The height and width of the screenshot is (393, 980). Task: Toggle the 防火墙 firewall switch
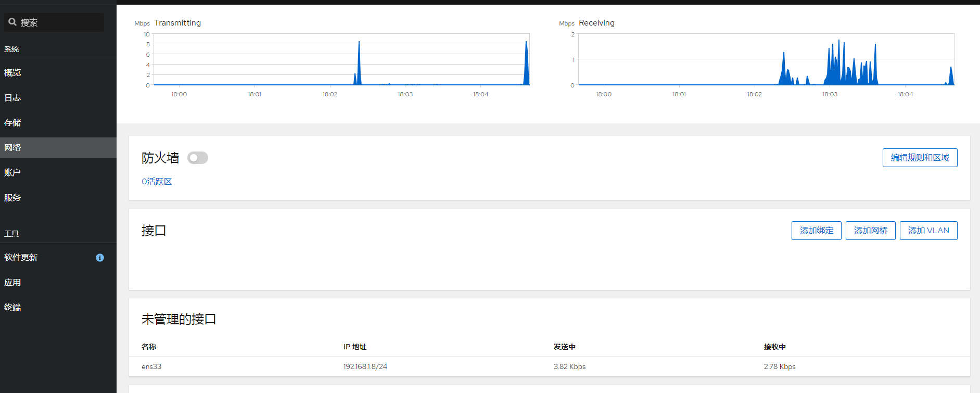(x=198, y=158)
